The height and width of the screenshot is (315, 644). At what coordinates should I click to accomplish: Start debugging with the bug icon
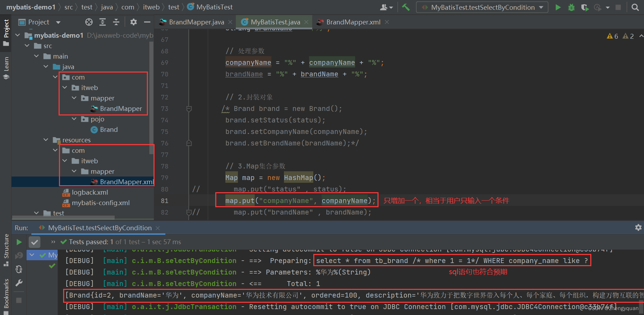pos(571,7)
